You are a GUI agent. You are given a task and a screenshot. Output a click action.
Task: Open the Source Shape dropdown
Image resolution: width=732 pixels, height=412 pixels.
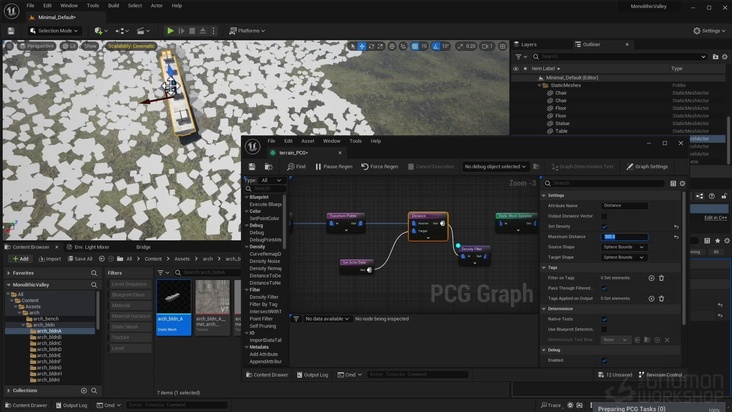tap(623, 247)
